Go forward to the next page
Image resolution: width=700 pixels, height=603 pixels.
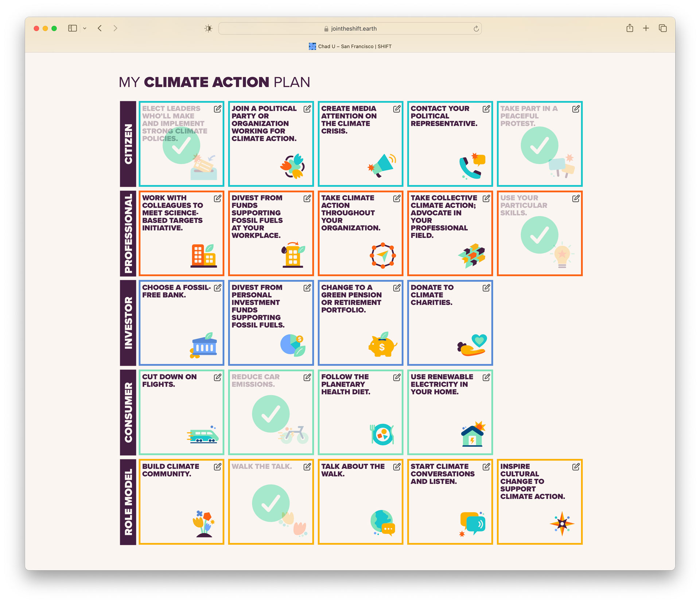point(115,28)
